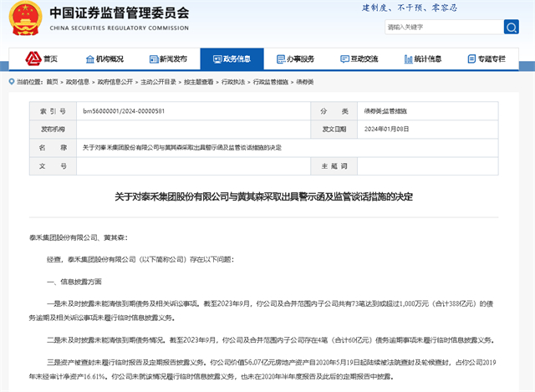The height and width of the screenshot is (392, 535).
Task: Click the location pin icon in breadcrumb
Action: click(12, 82)
